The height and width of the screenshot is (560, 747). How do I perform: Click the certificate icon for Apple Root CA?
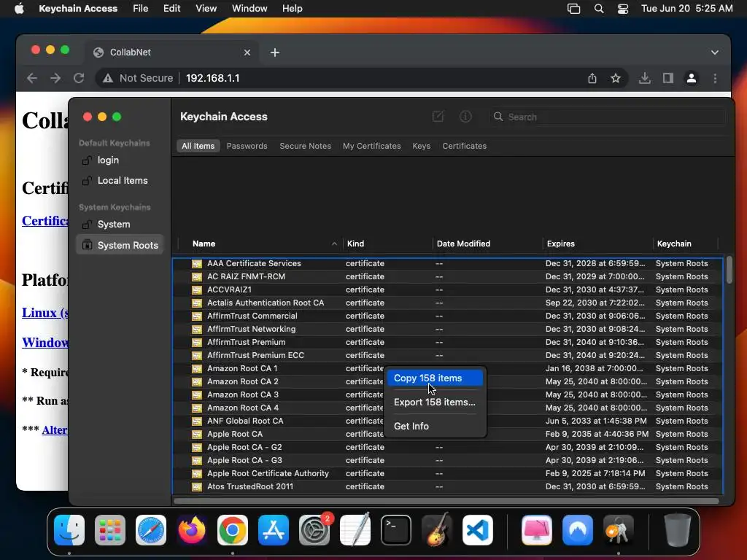[197, 435]
